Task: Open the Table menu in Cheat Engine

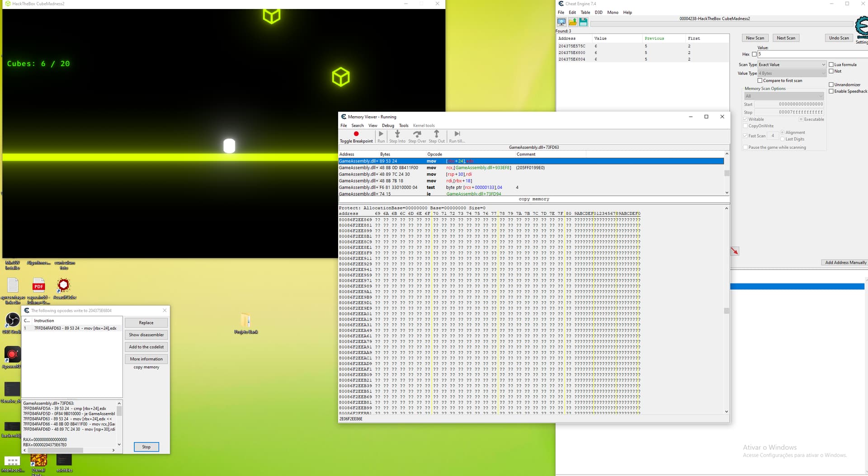Action: pos(585,13)
